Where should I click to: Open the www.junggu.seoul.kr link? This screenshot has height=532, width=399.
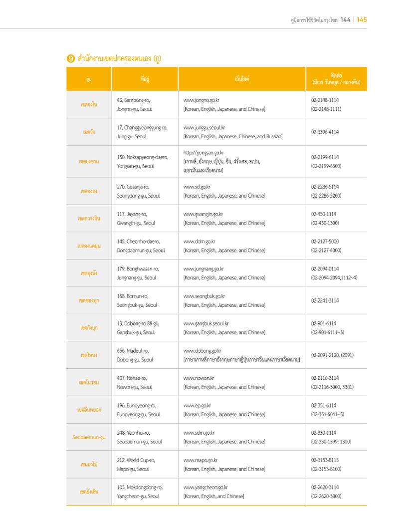[203, 128]
